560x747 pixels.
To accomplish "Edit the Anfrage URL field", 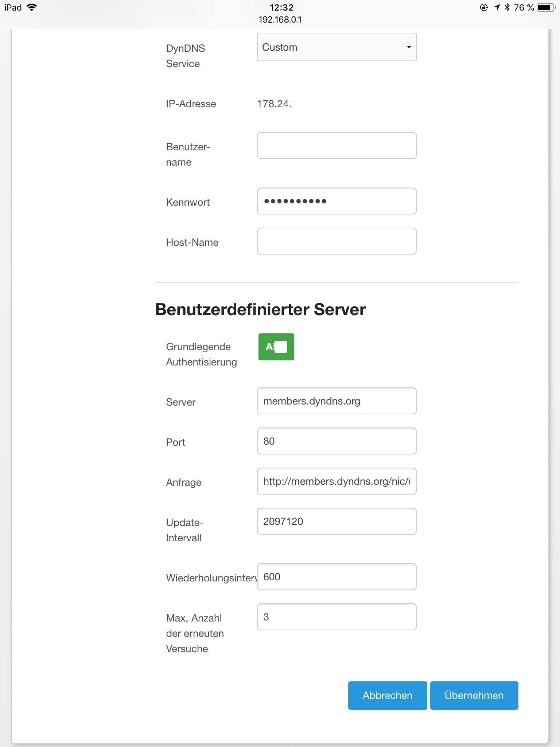I will 337,481.
